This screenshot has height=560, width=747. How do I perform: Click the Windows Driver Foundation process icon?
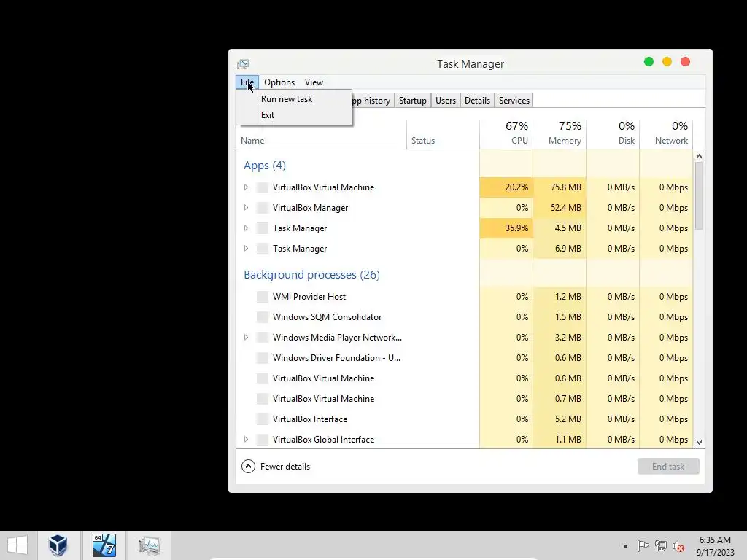coord(263,358)
